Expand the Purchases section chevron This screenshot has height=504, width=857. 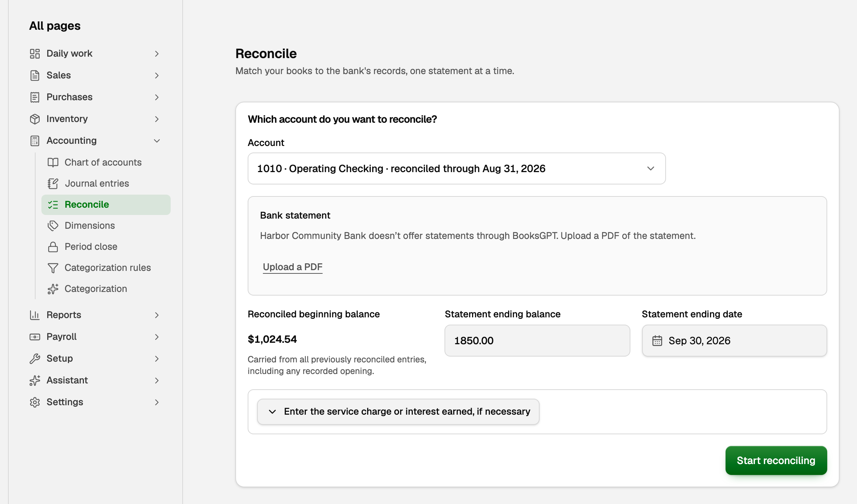point(157,97)
